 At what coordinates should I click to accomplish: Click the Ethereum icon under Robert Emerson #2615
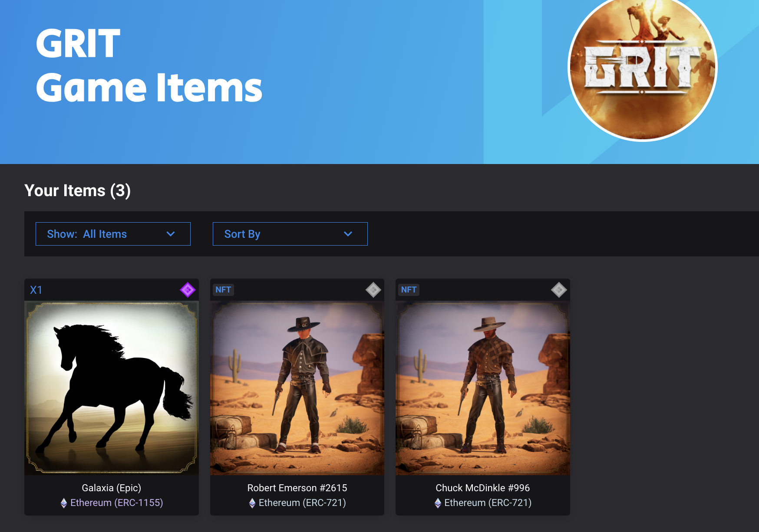click(x=252, y=503)
